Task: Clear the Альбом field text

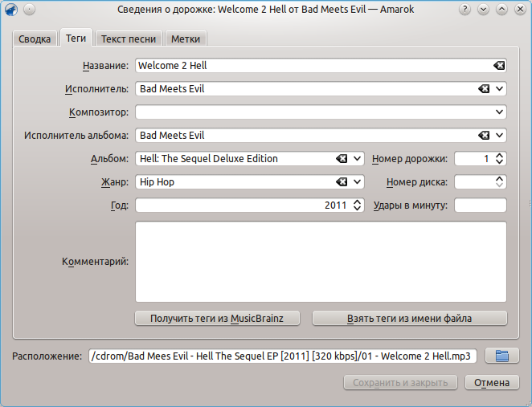Action: tap(342, 159)
